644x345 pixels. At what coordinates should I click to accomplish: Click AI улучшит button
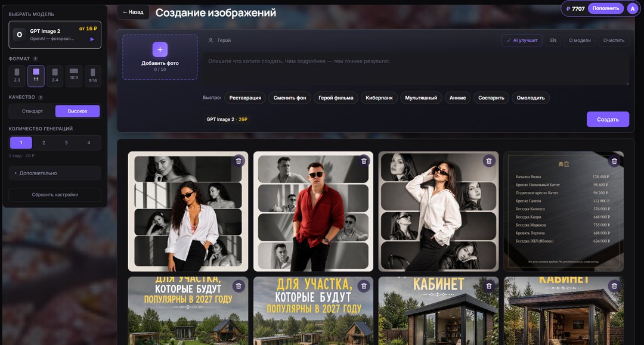coord(522,40)
